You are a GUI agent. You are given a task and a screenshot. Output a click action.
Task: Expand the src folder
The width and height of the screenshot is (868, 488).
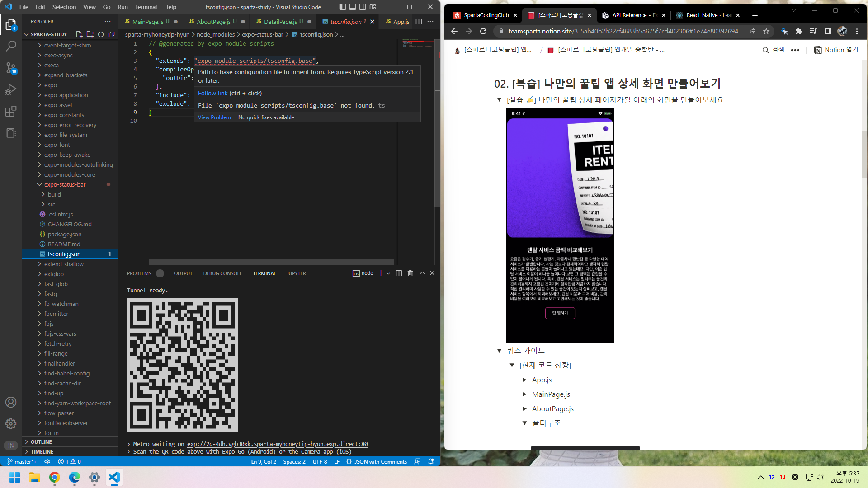click(x=51, y=204)
